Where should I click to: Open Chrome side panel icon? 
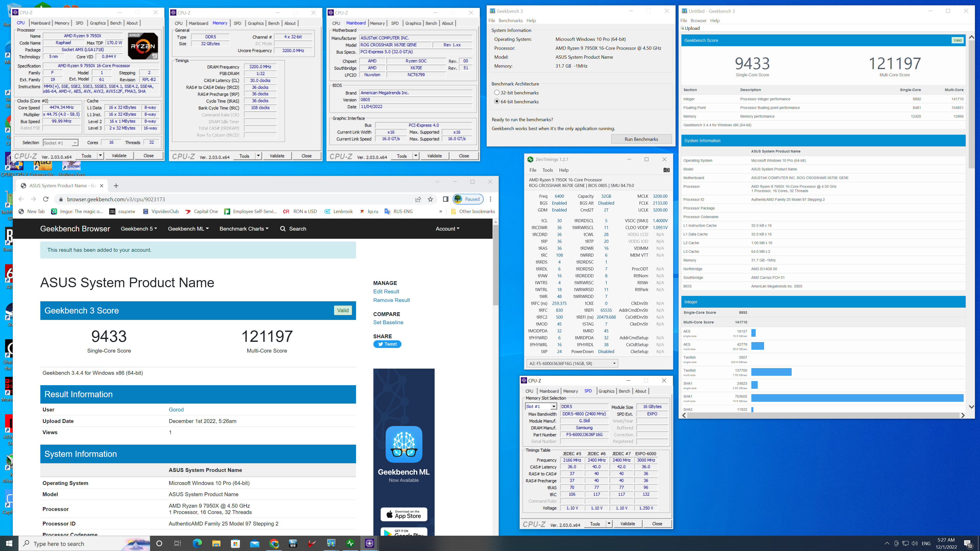[446, 199]
